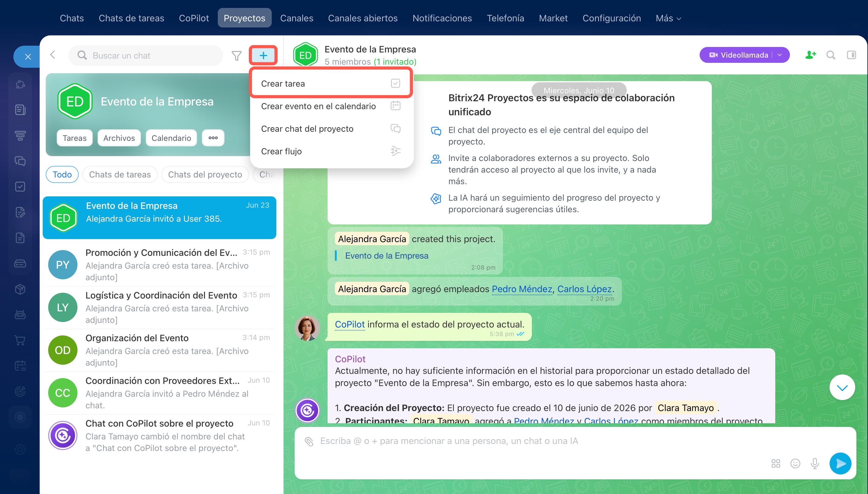Open the chat list filter funnel icon

(236, 55)
